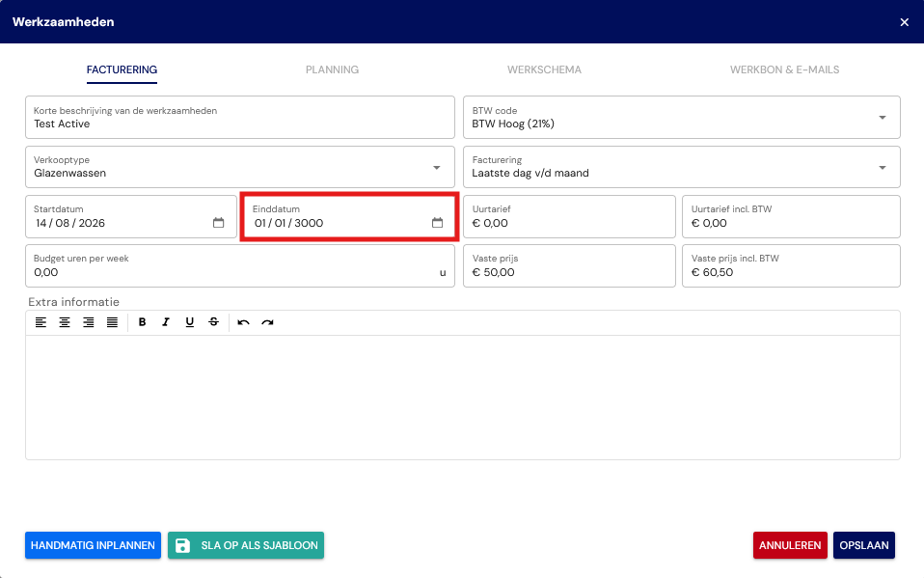Align text left in Extra informatie editor

41,322
